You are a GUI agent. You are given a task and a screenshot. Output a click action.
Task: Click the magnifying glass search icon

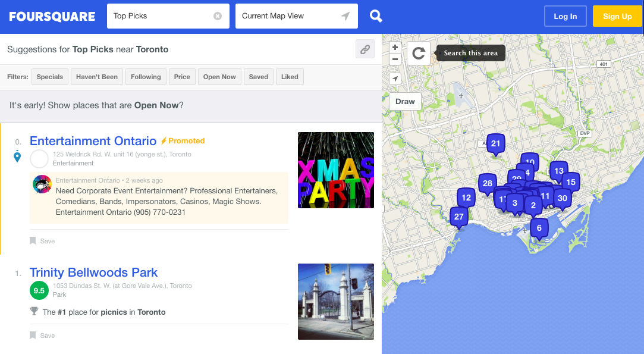point(376,16)
